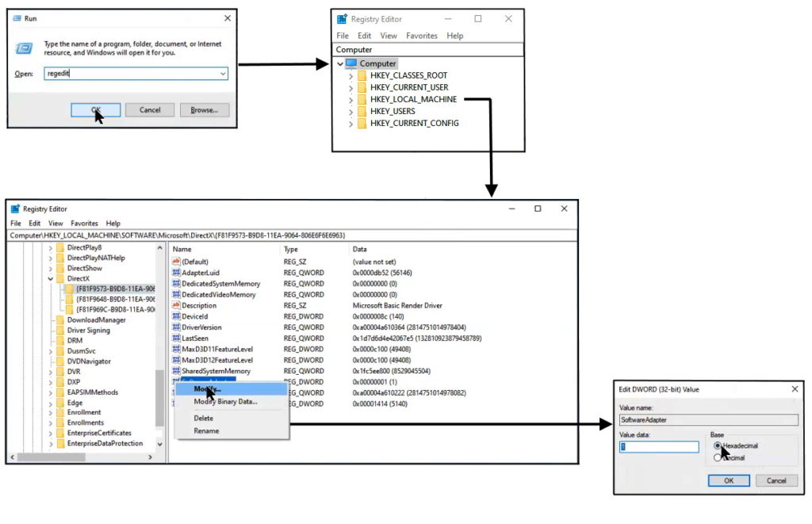Screen dimensions: 812x524
Task: Expand HKEY_CURRENT_CONFIG node
Action: [x=350, y=124]
